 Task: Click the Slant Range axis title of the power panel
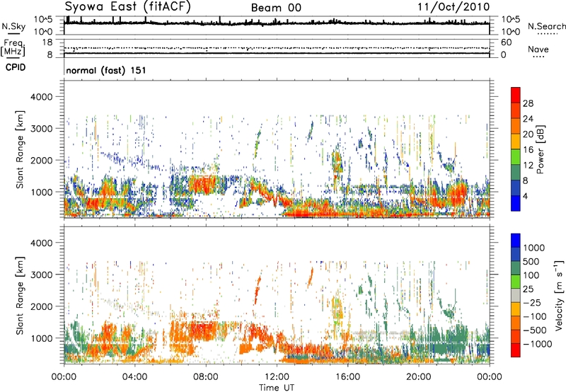[x=20, y=149]
